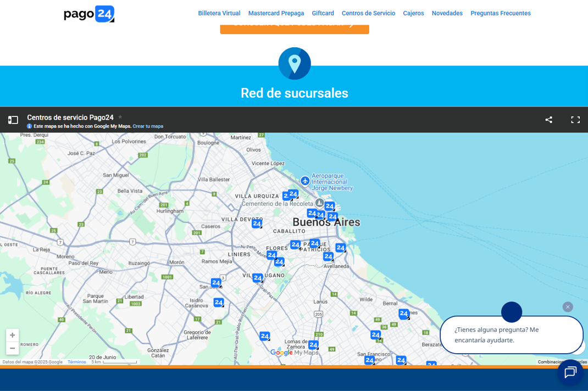Click the map title 'Centros de servicio Pago24'
Viewport: 588px width, 391px height.
tap(70, 118)
